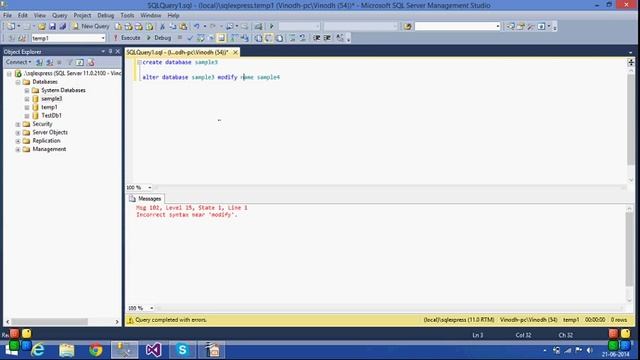This screenshot has width=640, height=360.
Task: Open Internet Explorer from the taskbar
Action: point(38,350)
